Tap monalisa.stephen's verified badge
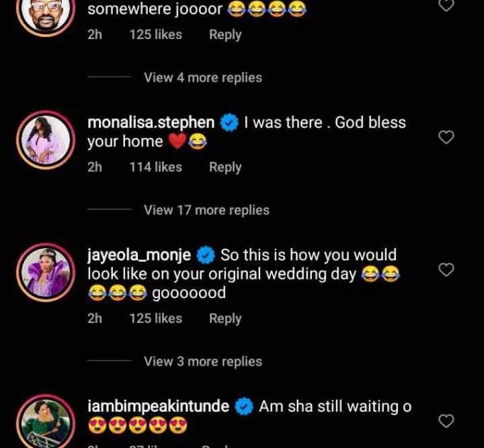This screenshot has height=448, width=484. (228, 123)
